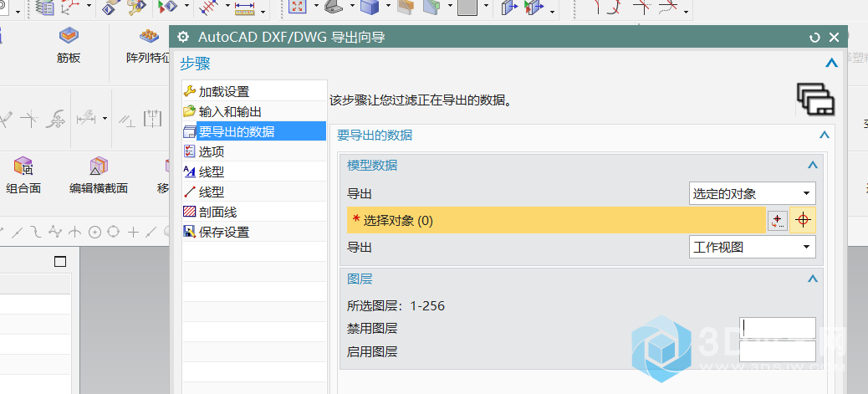Enable the intersection snap icon
Screen dimensions: 868x394
click(x=74, y=232)
